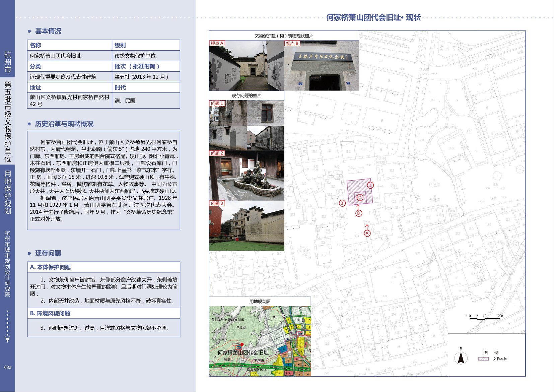
Task: Open the 用地规划图 land-use map thumbnail
Action: coord(260,341)
